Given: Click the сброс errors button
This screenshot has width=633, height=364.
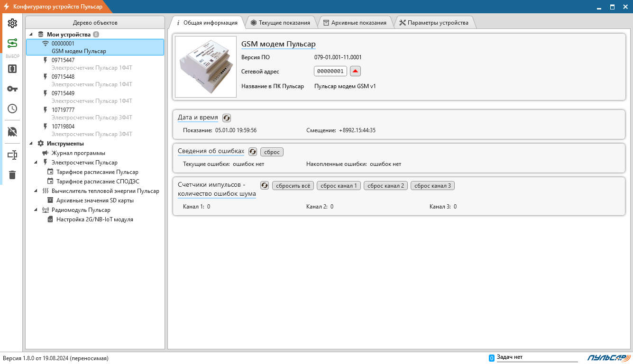Looking at the screenshot, I should (272, 152).
